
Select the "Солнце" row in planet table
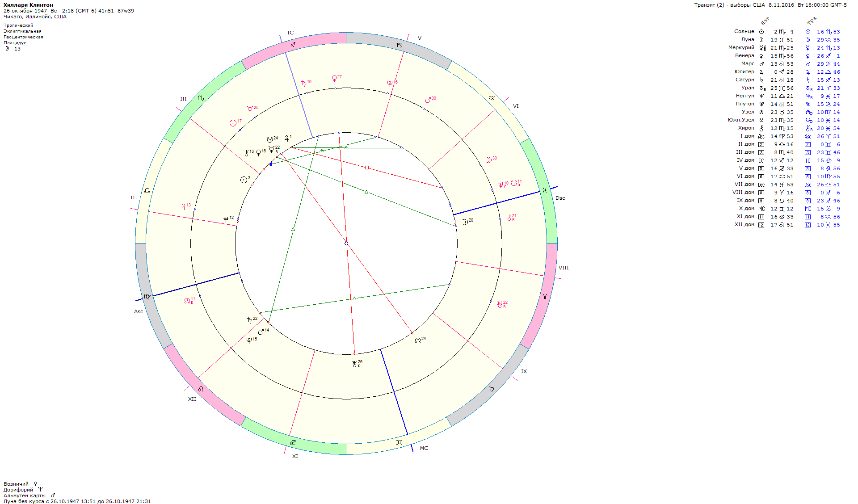pos(786,32)
